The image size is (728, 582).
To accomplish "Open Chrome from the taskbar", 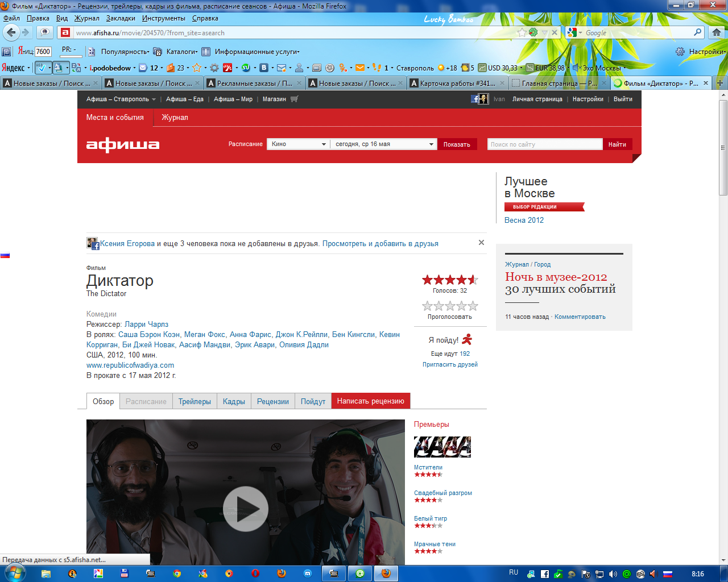I will tap(177, 573).
